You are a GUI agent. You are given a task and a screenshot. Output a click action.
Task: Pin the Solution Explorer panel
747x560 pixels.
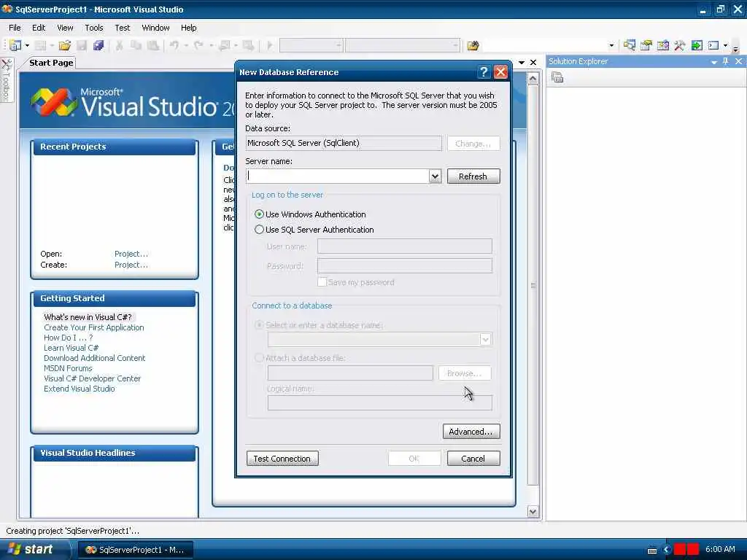coord(726,61)
